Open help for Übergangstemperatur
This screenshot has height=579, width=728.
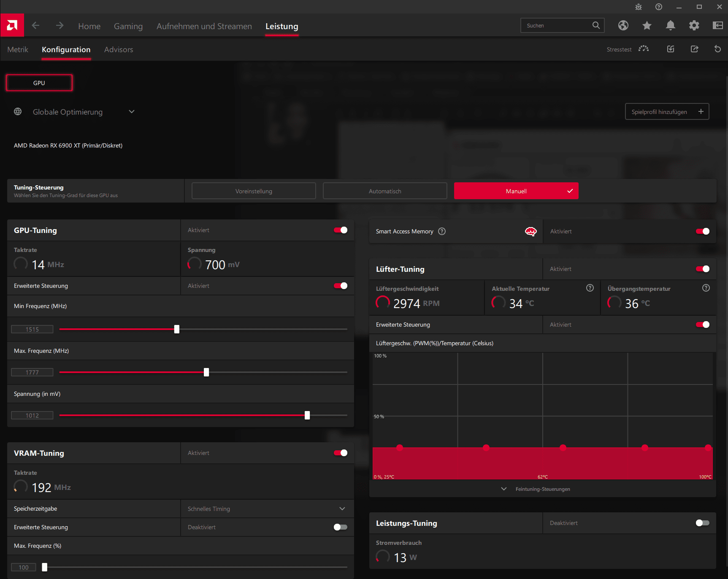point(706,288)
